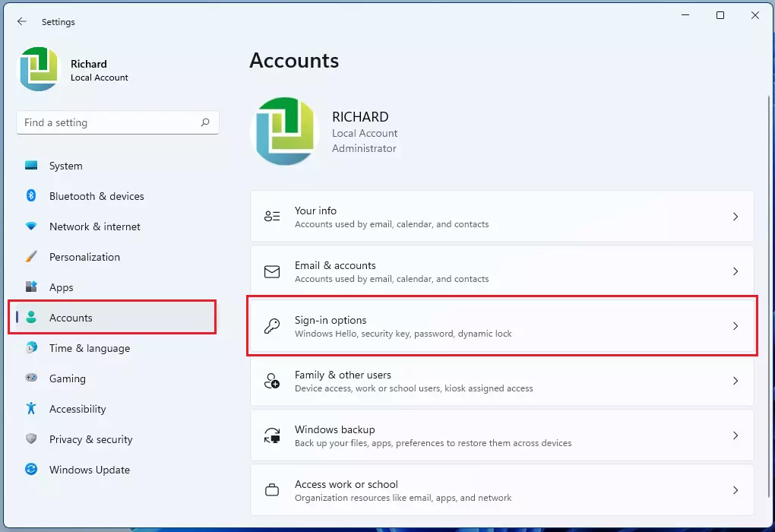Click the System monitor icon
The height and width of the screenshot is (532, 775).
click(31, 166)
